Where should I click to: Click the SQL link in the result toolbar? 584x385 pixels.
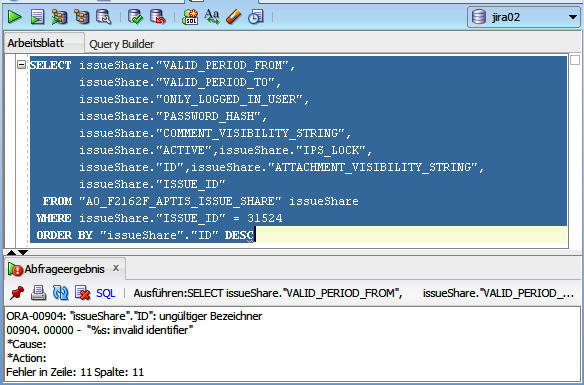click(105, 293)
